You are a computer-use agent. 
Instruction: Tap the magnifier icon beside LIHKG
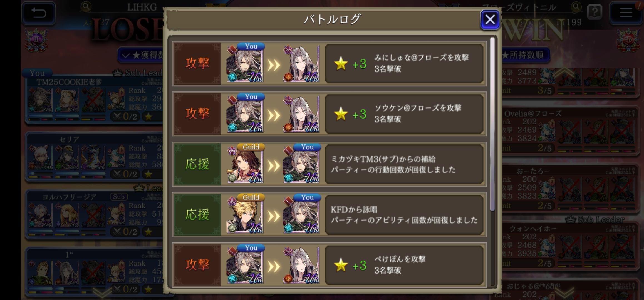click(x=86, y=6)
